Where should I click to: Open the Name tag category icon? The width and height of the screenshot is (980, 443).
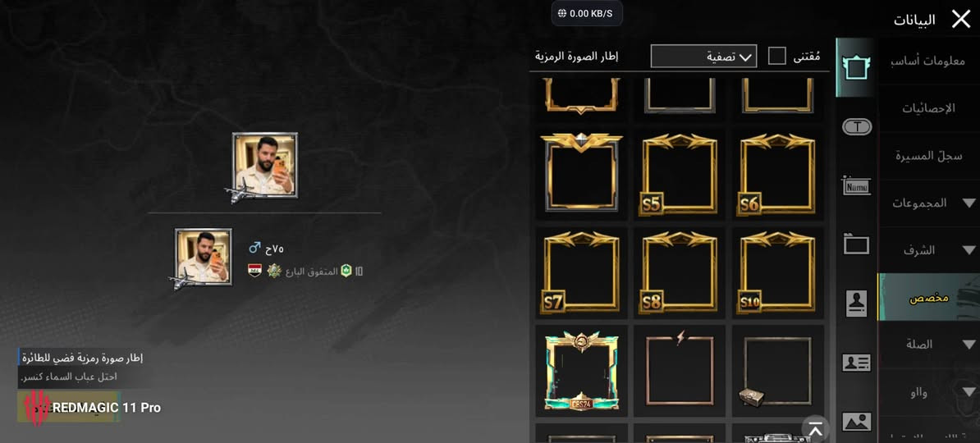(856, 185)
